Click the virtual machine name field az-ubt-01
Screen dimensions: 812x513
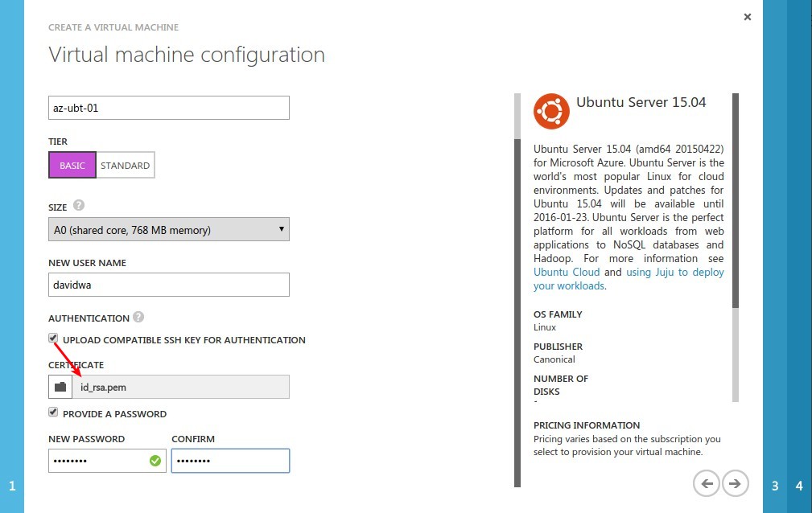(x=169, y=108)
